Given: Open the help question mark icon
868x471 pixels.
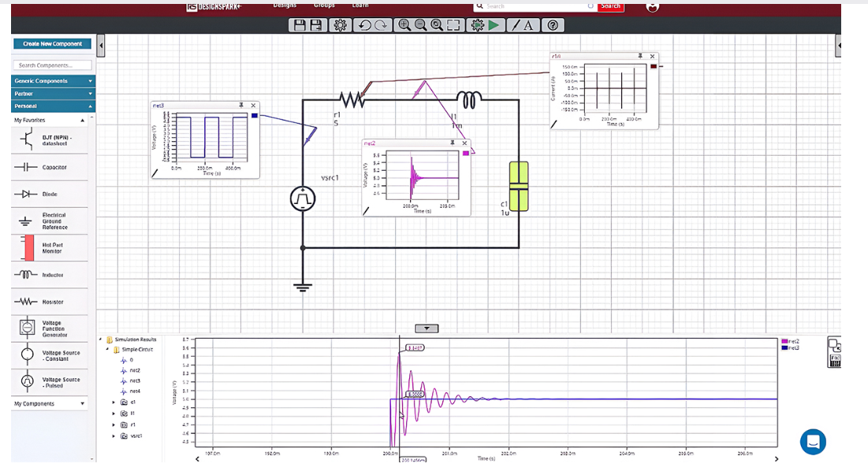Looking at the screenshot, I should click(x=552, y=25).
